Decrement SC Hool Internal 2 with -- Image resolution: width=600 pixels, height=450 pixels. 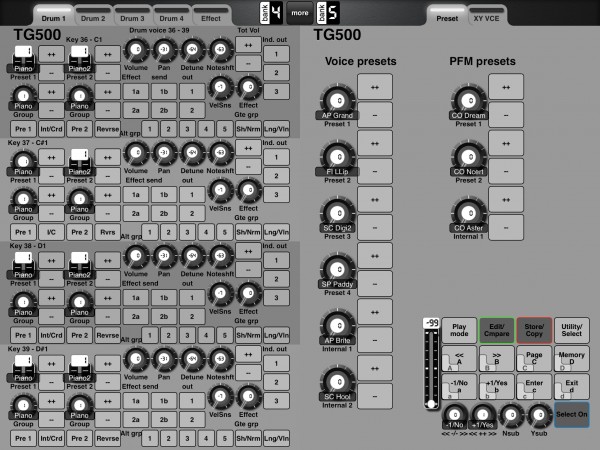click(375, 396)
